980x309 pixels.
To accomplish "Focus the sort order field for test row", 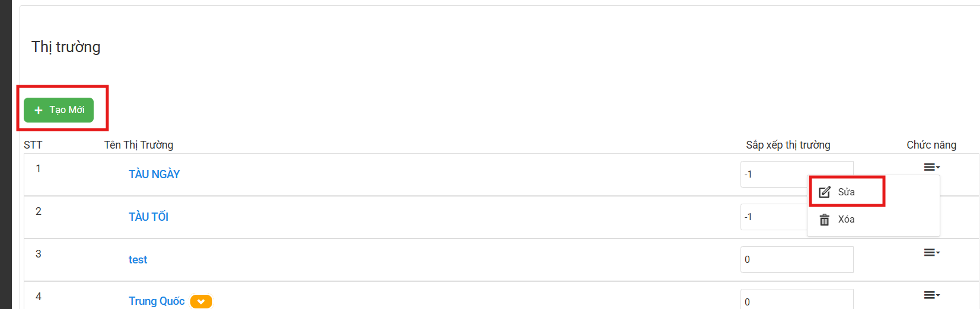I will [x=797, y=259].
